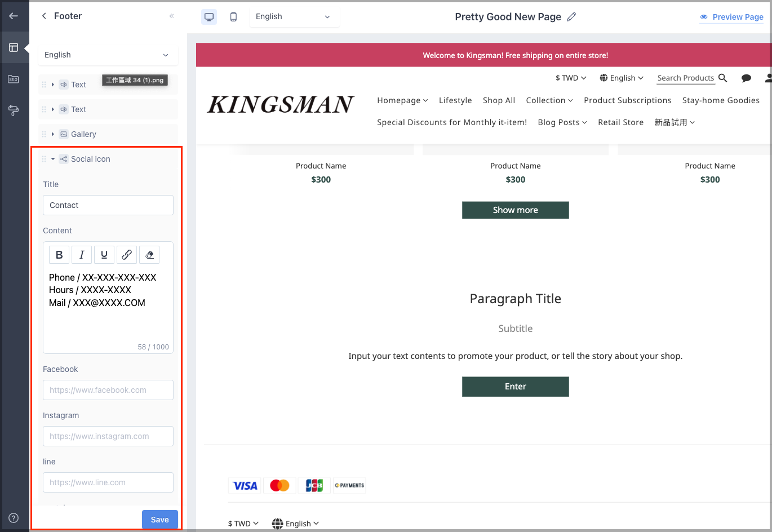Image resolution: width=772 pixels, height=532 pixels.
Task: Open the paint roller theme icon
Action: (14, 110)
